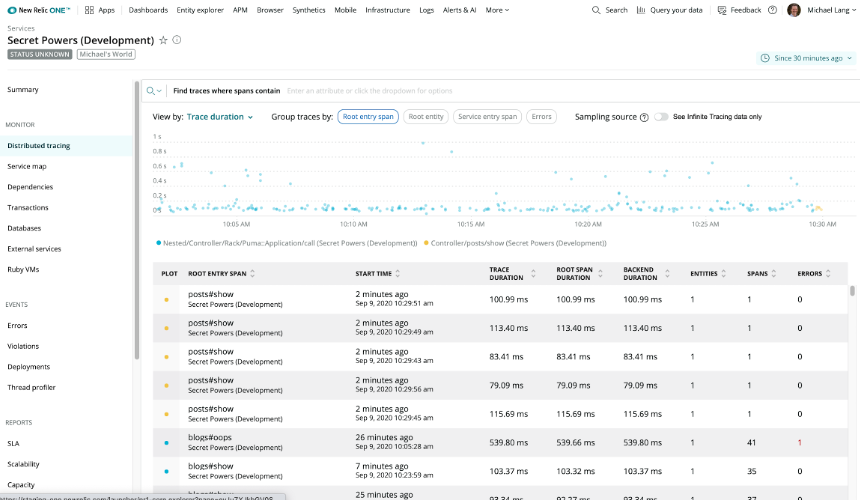
Task: Click the New Relic ONE logo
Action: [38, 10]
